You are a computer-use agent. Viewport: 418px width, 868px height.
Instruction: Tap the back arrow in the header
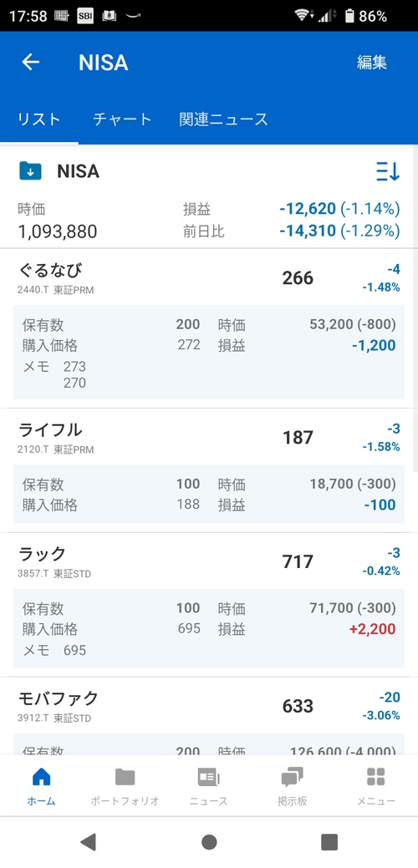[30, 63]
